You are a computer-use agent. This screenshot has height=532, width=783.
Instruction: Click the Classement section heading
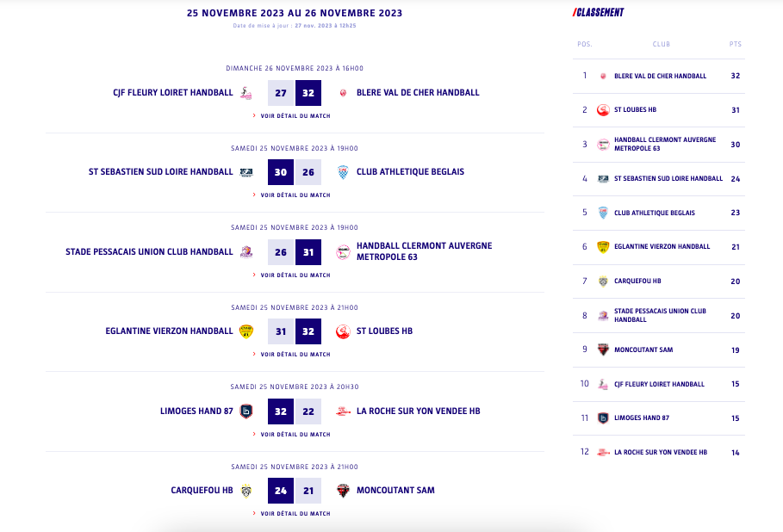click(x=599, y=13)
